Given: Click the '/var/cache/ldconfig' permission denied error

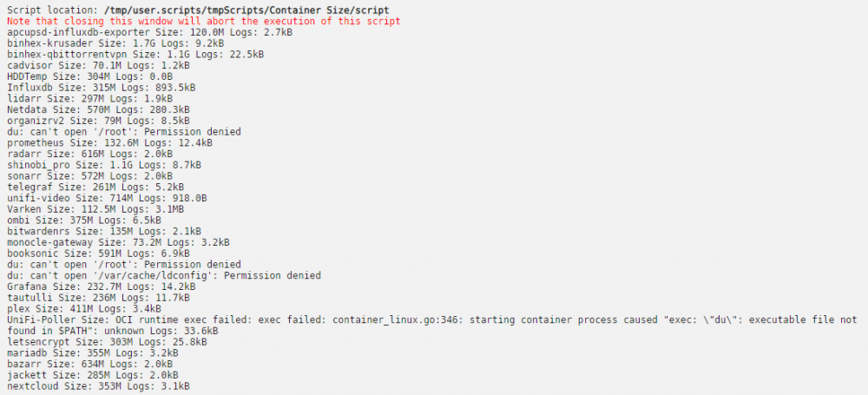Looking at the screenshot, I should [164, 276].
